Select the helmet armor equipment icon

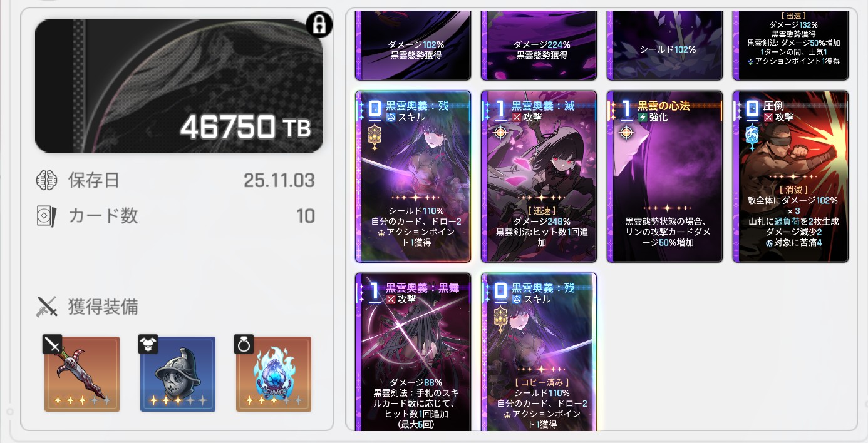178,374
